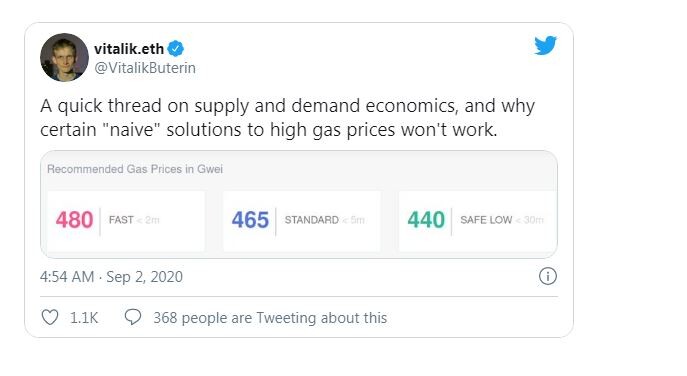Open the embedded gas prices image card
Image resolution: width=687 pixels, height=376 pixels.
[x=299, y=204]
